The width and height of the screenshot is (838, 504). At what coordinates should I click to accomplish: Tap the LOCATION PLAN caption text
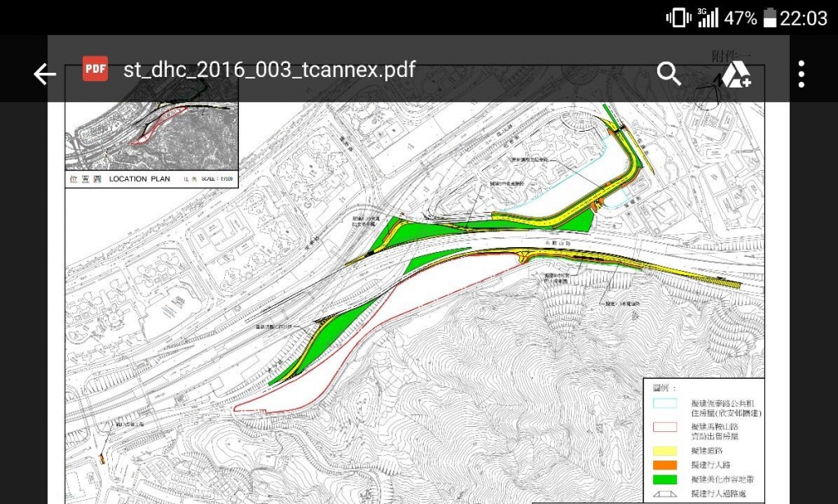[x=139, y=179]
